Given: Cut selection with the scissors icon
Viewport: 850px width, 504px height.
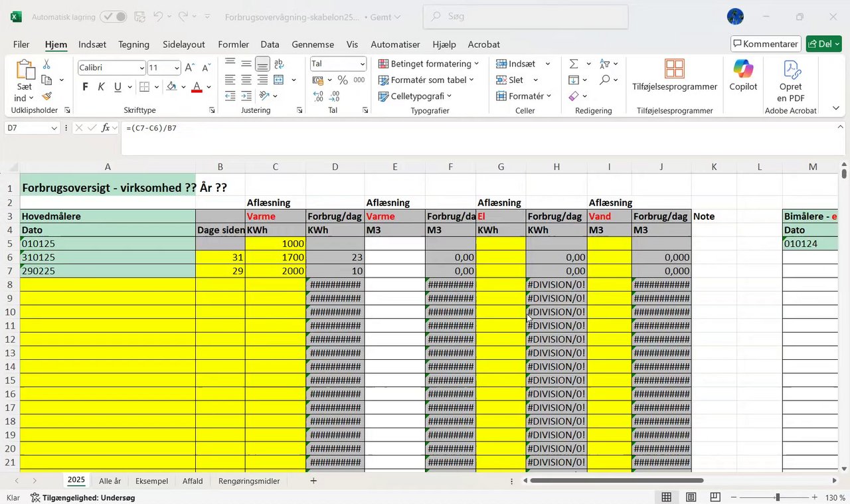Looking at the screenshot, I should [x=46, y=64].
